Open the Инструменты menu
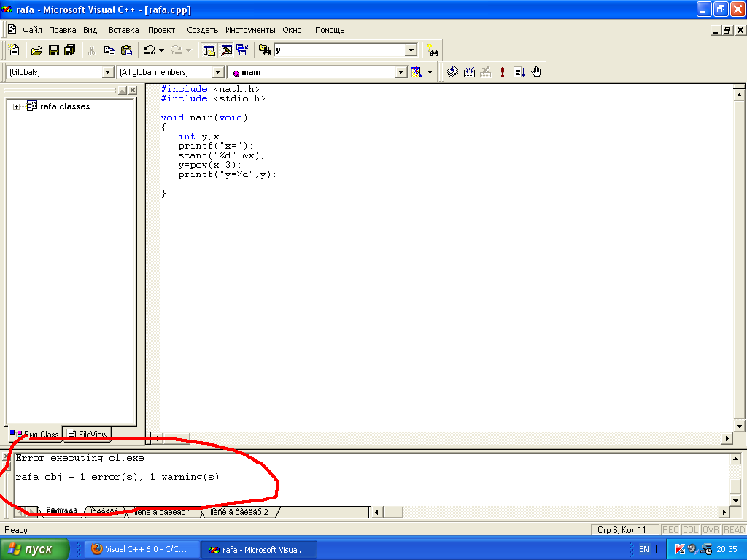Viewport: 747px width, 560px height. (x=250, y=30)
